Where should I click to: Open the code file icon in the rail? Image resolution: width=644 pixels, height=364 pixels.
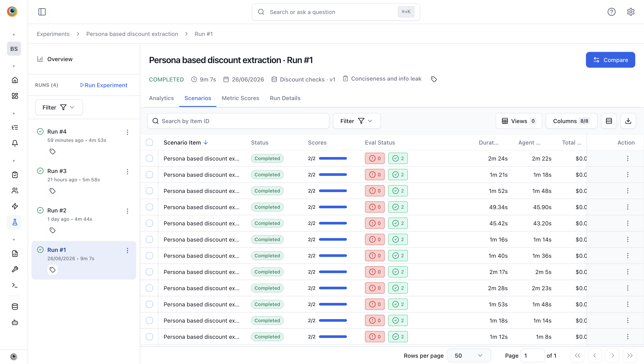click(15, 253)
